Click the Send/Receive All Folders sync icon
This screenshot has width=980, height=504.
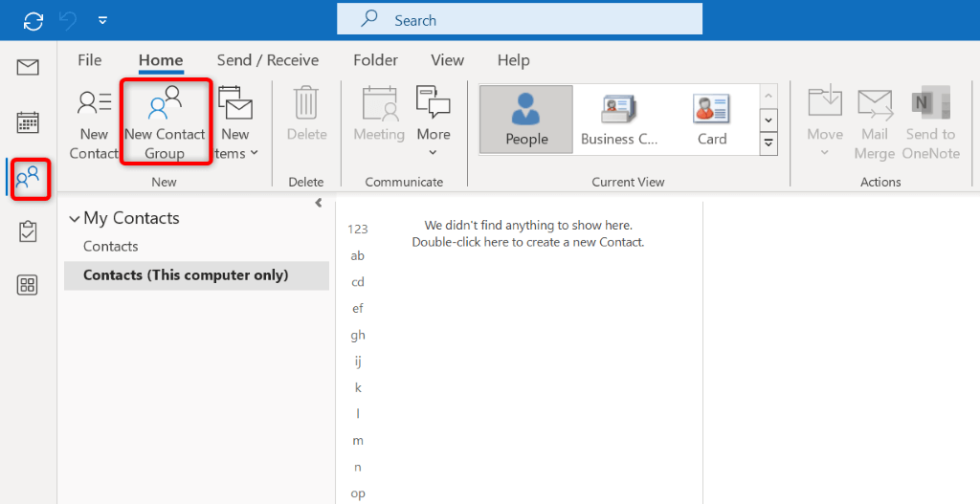[33, 20]
